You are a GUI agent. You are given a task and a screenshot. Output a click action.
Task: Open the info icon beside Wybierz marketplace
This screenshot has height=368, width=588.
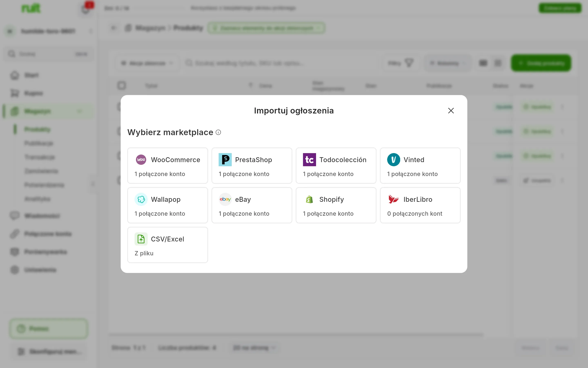click(218, 132)
